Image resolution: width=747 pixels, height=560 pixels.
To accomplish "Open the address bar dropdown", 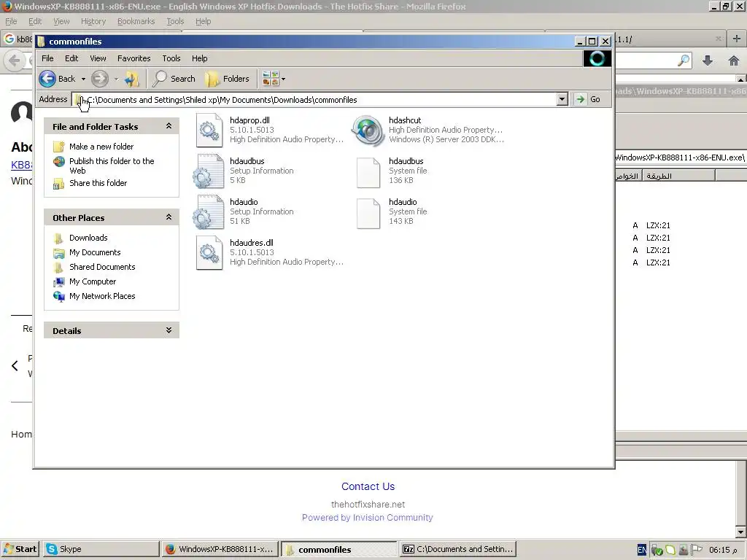I will click(x=562, y=99).
